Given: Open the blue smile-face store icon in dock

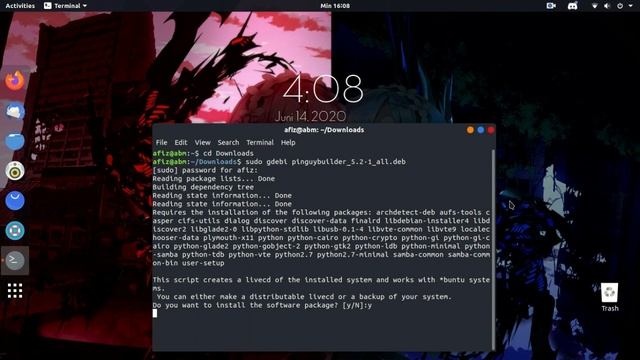Looking at the screenshot, I should click(15, 201).
